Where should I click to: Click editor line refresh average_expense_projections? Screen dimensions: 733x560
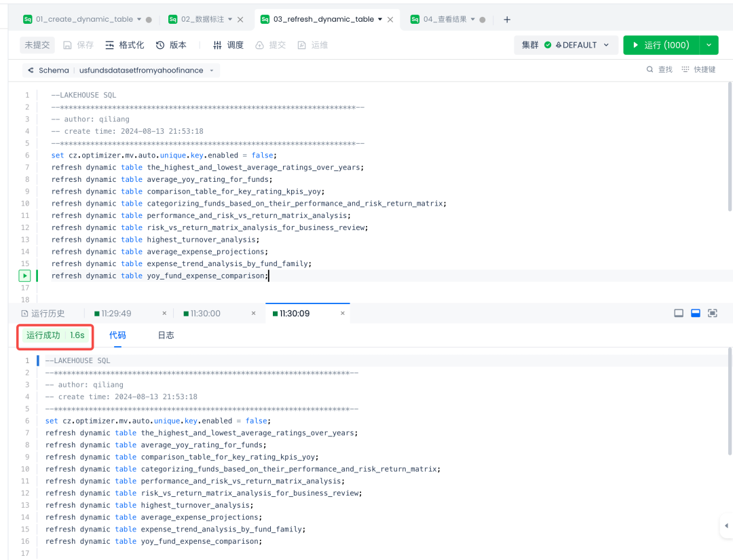coord(159,251)
